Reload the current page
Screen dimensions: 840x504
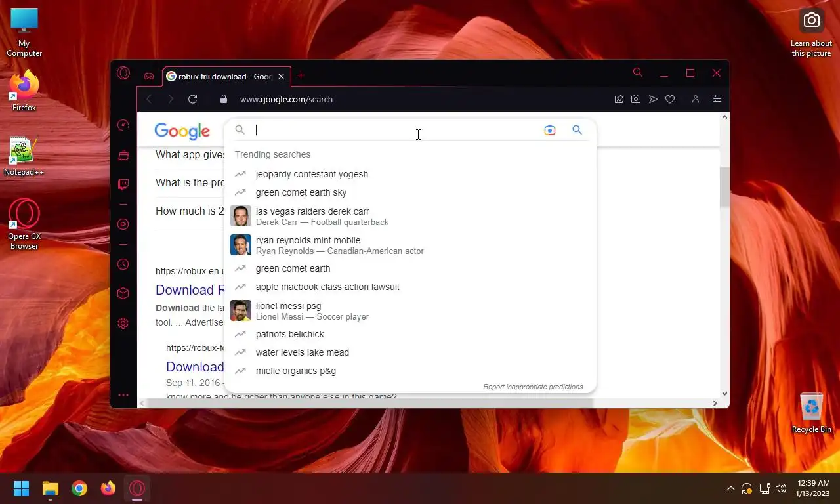point(192,99)
